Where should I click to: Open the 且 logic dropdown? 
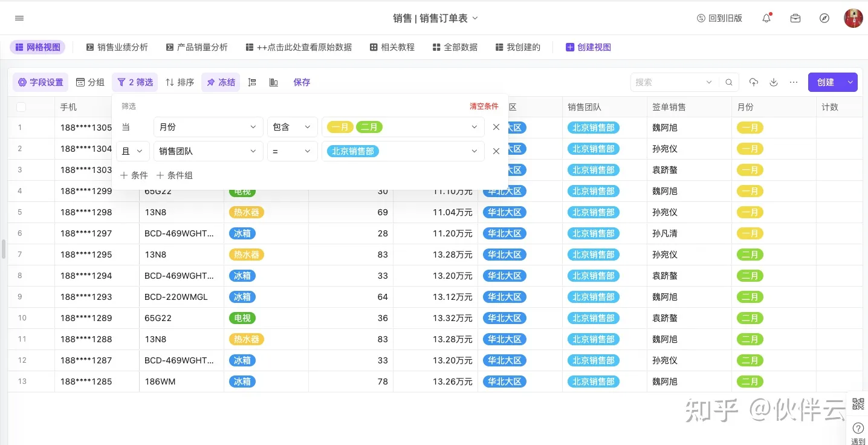[x=132, y=151]
